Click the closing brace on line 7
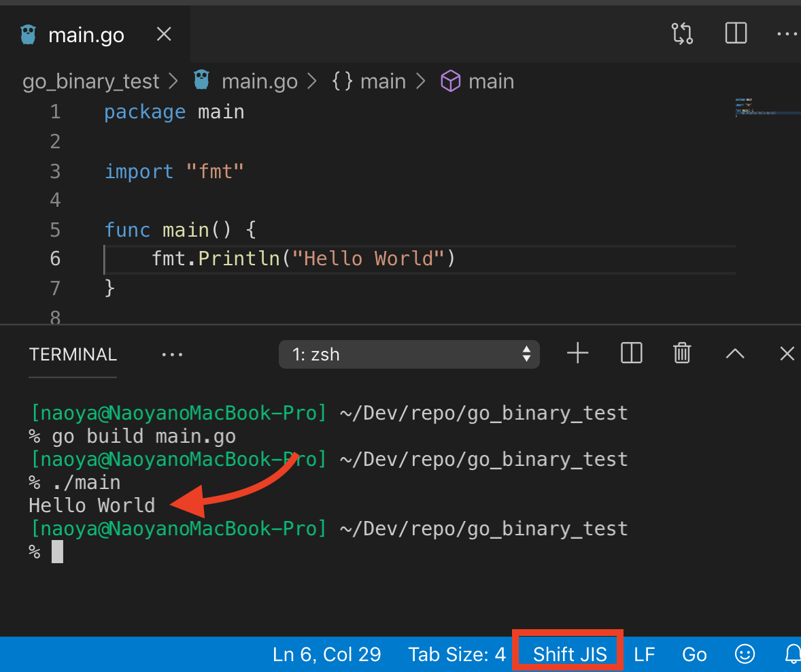 [x=109, y=288]
